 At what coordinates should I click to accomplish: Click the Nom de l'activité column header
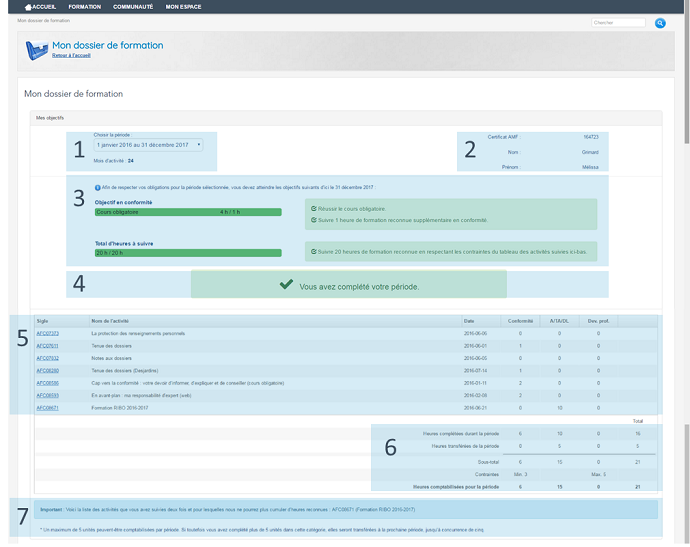(110, 321)
